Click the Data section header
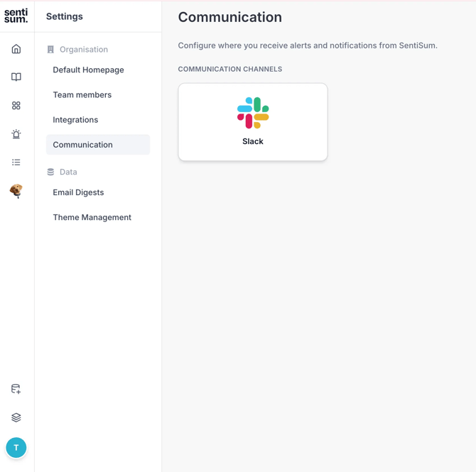 [x=68, y=172]
